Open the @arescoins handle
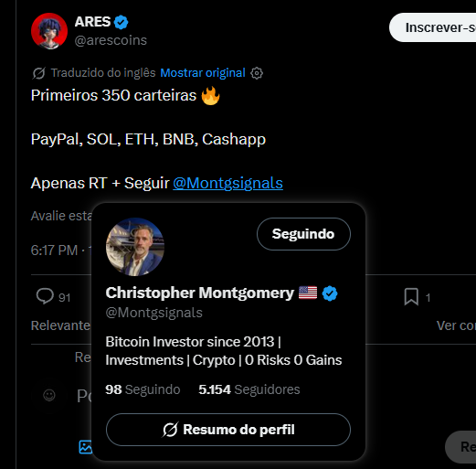Image resolution: width=476 pixels, height=469 pixels. click(111, 40)
